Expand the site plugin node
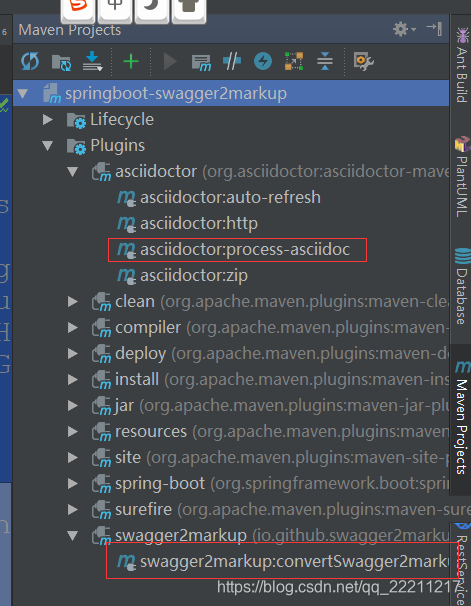The height and width of the screenshot is (606, 471). pos(73,458)
